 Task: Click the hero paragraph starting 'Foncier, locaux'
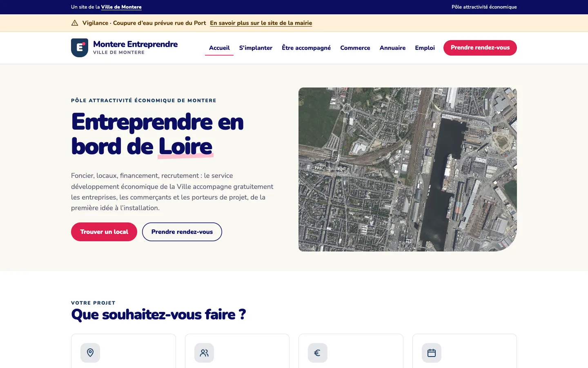click(172, 192)
